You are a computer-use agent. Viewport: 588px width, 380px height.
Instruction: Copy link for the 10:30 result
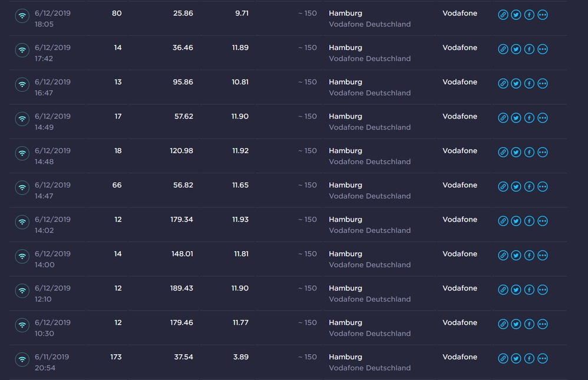503,325
